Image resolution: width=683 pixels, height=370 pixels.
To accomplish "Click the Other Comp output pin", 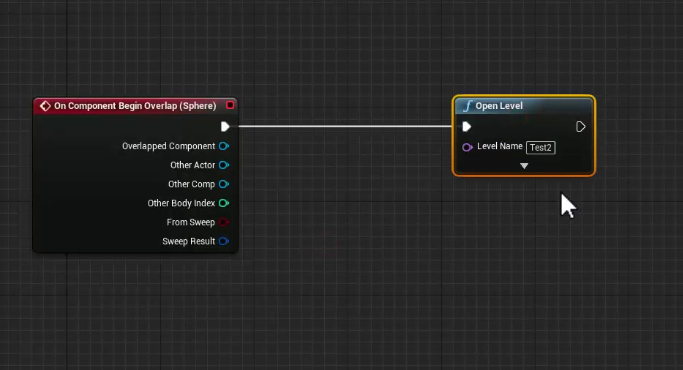I will point(224,184).
